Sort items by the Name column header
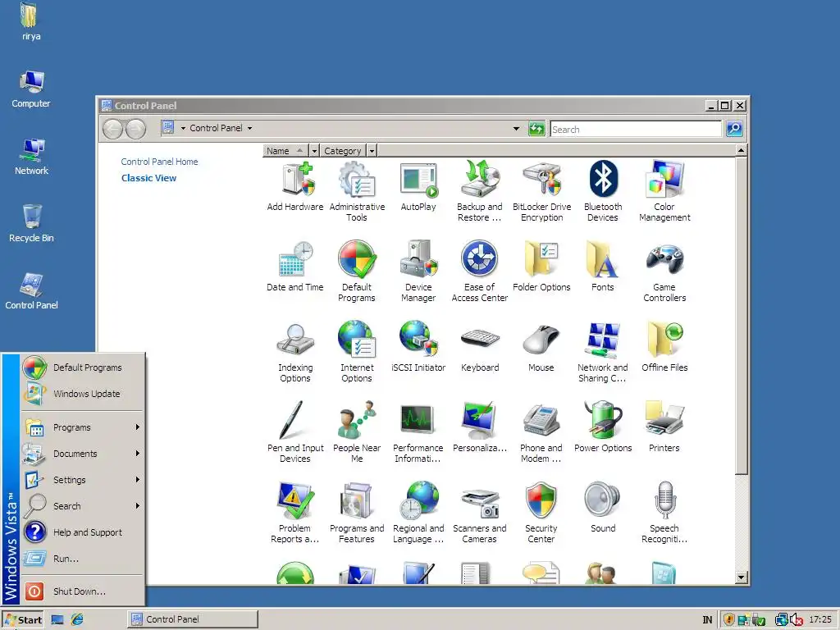 click(x=286, y=151)
